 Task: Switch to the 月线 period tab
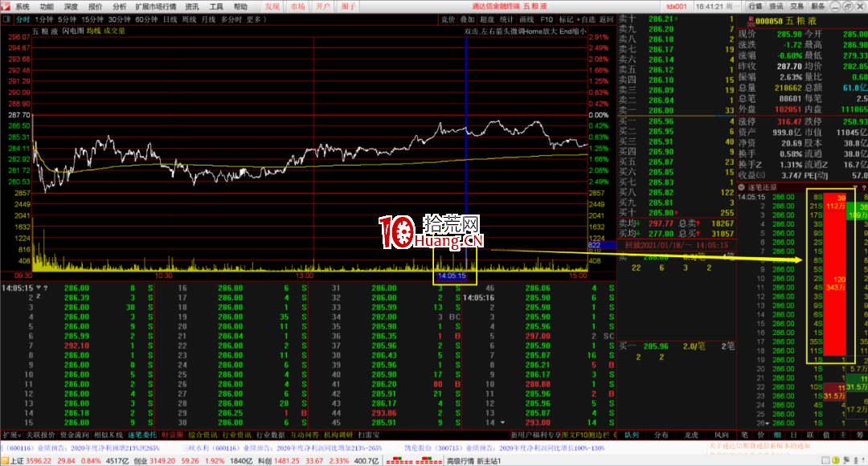point(208,19)
